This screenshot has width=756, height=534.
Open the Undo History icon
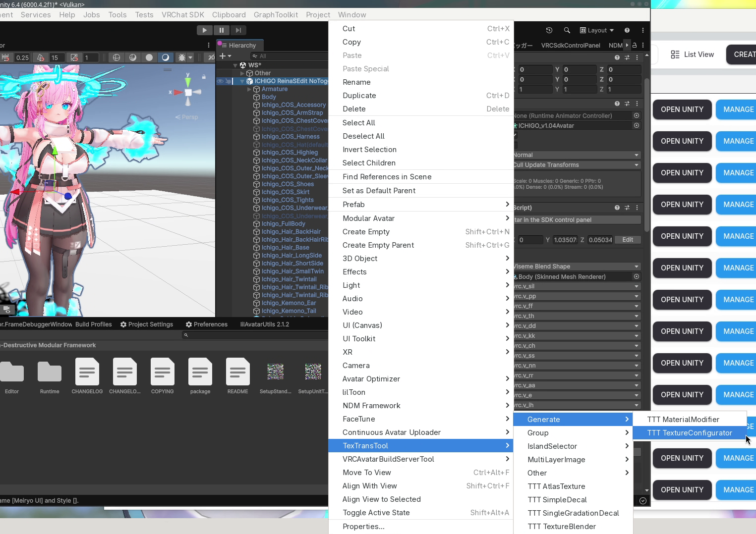(x=549, y=30)
